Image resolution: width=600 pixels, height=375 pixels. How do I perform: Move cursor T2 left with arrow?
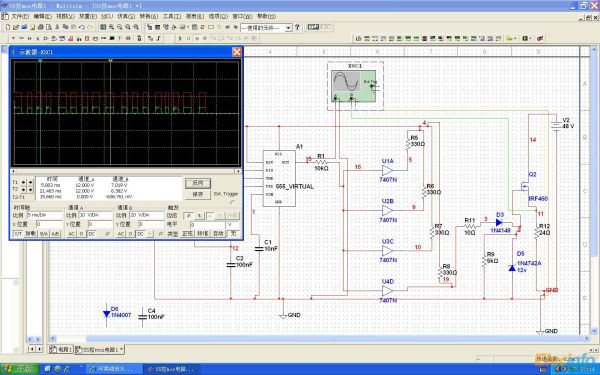tap(23, 190)
